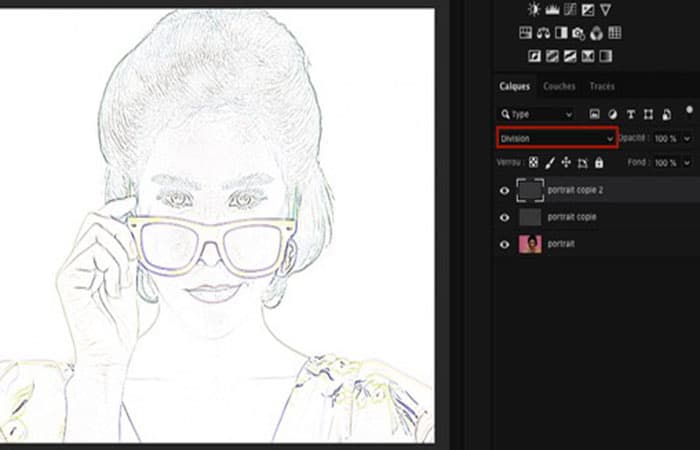Click the sketch portrait on the canvas
The height and width of the screenshot is (450, 700).
point(217,225)
